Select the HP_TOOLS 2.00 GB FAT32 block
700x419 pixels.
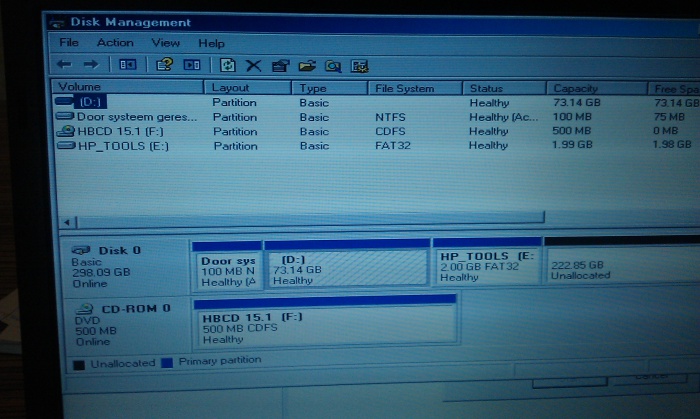(488, 261)
